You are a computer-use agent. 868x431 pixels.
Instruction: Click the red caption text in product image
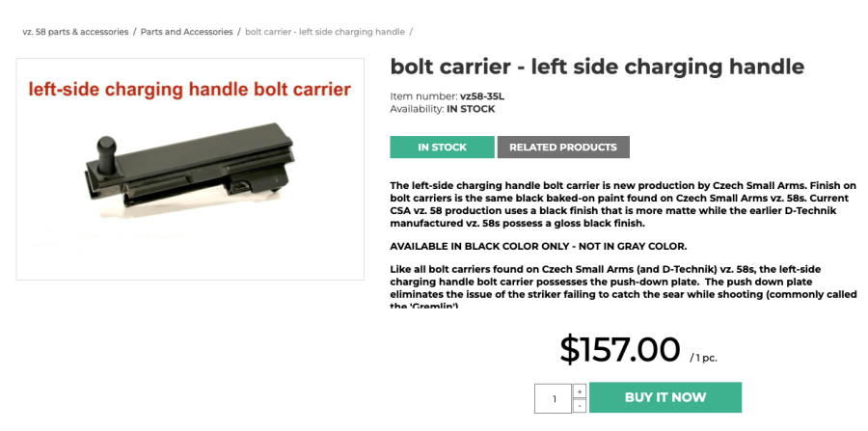189,91
